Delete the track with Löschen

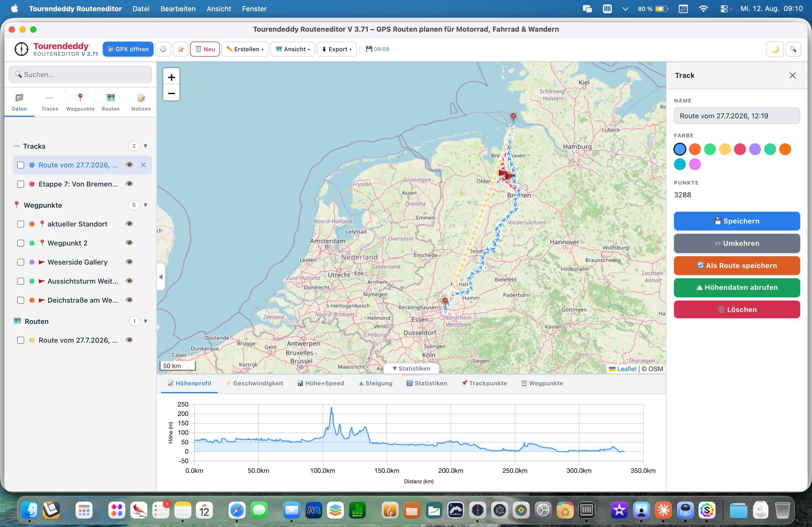tap(737, 310)
